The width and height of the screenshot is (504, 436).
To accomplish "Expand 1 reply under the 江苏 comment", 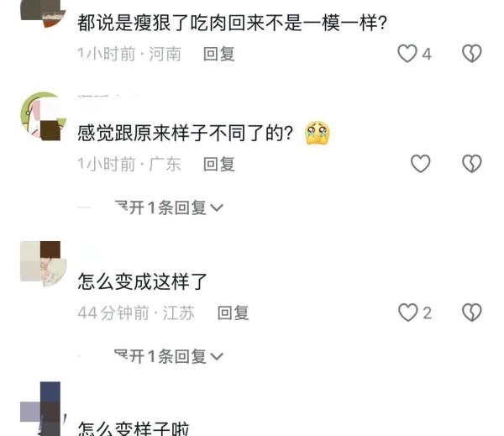I will [x=169, y=356].
